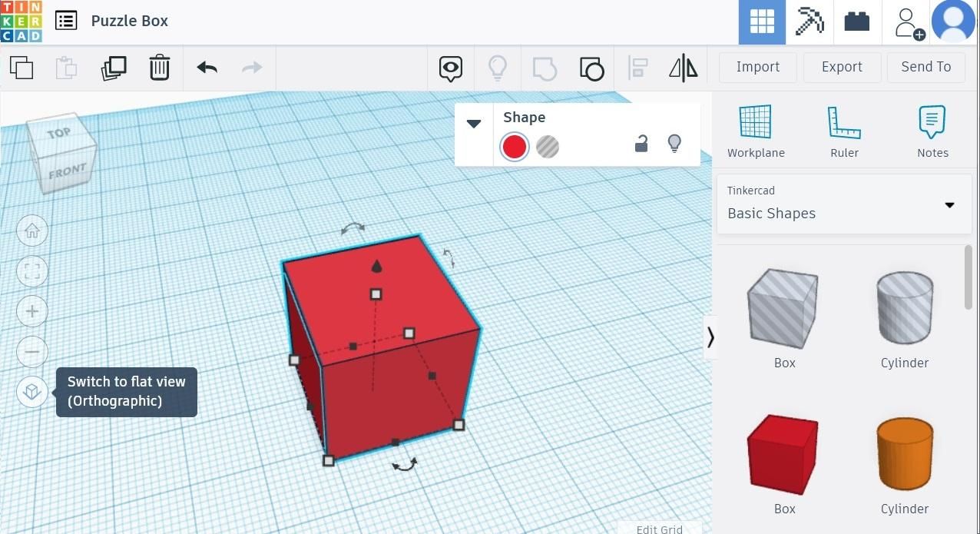Collapse the shapes sidebar with chevron
The height and width of the screenshot is (534, 980).
coord(710,337)
